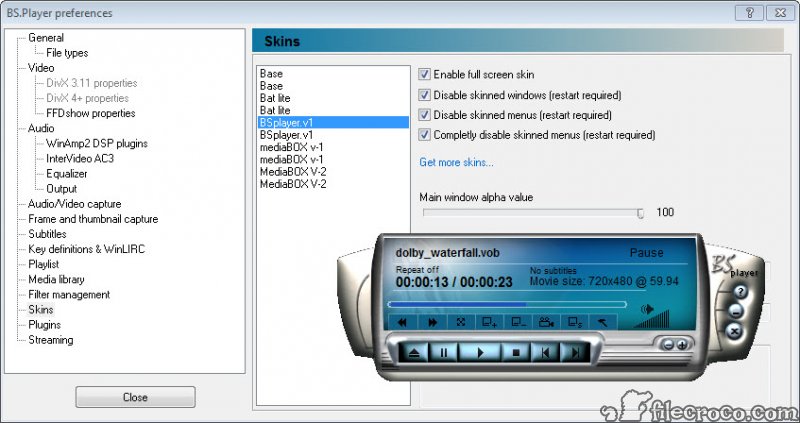The image size is (800, 423).
Task: Click the previous track button
Action: point(545,353)
